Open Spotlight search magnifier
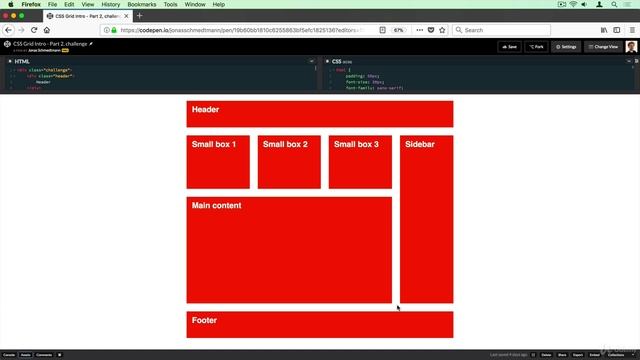 [614, 4]
